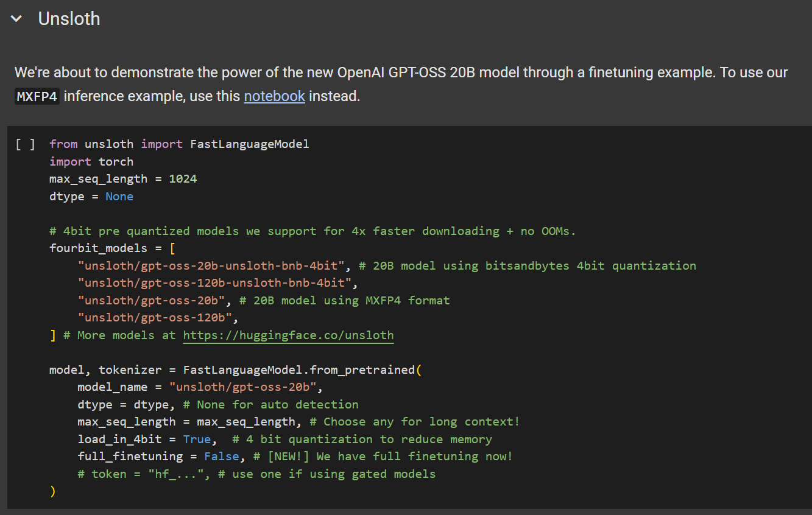Image resolution: width=812 pixels, height=515 pixels.
Task: Click the MXFP4 inline code label in the description
Action: 37,96
